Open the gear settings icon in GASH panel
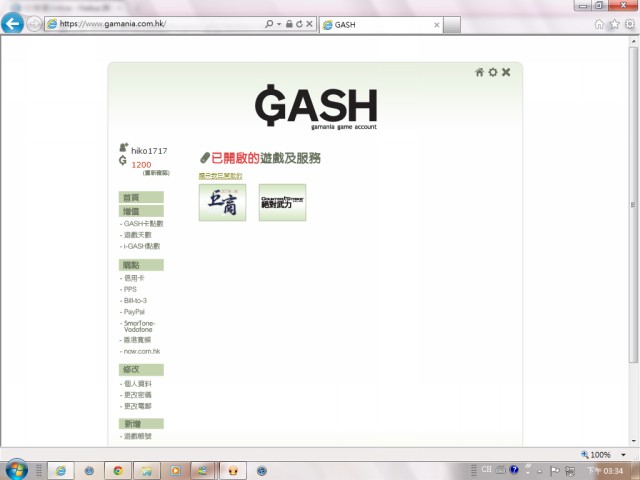The image size is (640, 480). click(493, 72)
